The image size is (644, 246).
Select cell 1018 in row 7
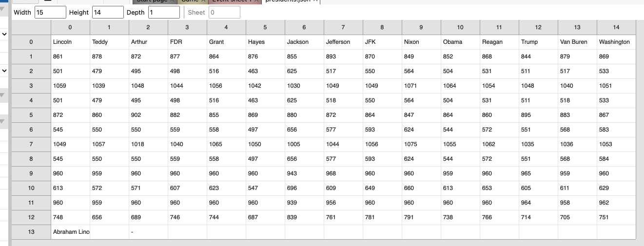(x=148, y=144)
